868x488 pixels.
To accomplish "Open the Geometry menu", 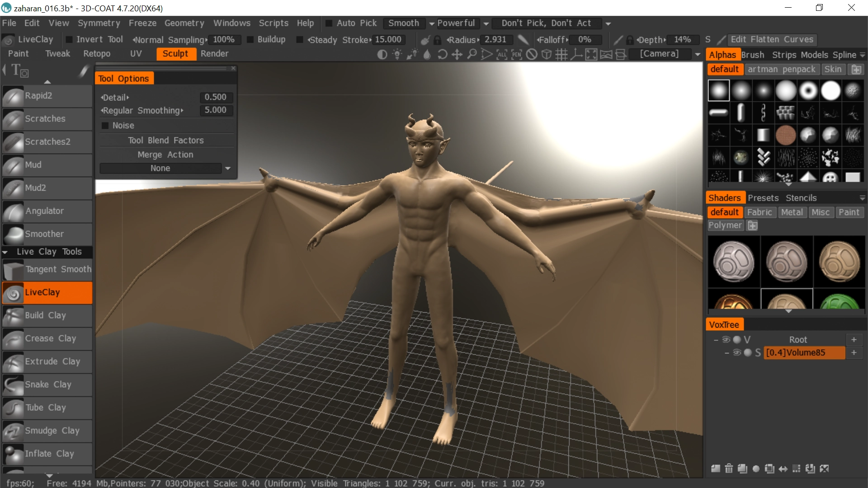I will pyautogui.click(x=184, y=23).
